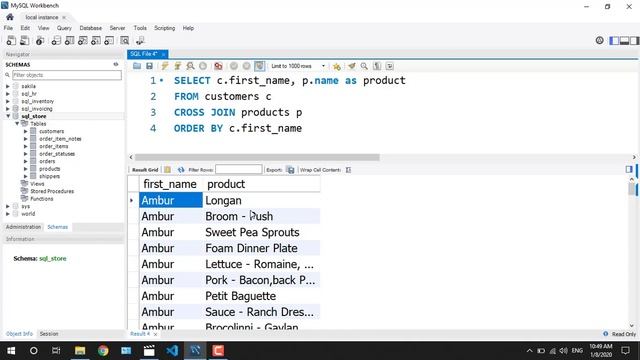Screen dimensions: 640x360
Task: Select the shippers table
Action: pyautogui.click(x=49, y=176)
